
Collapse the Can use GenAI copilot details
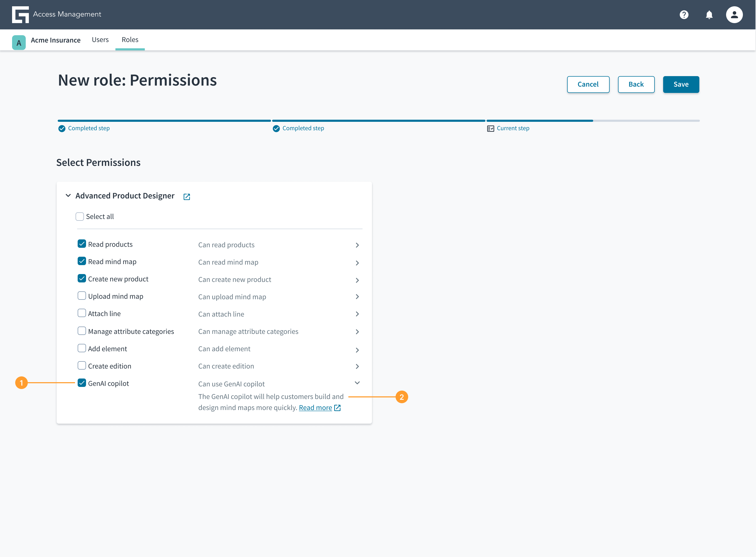[x=357, y=383]
